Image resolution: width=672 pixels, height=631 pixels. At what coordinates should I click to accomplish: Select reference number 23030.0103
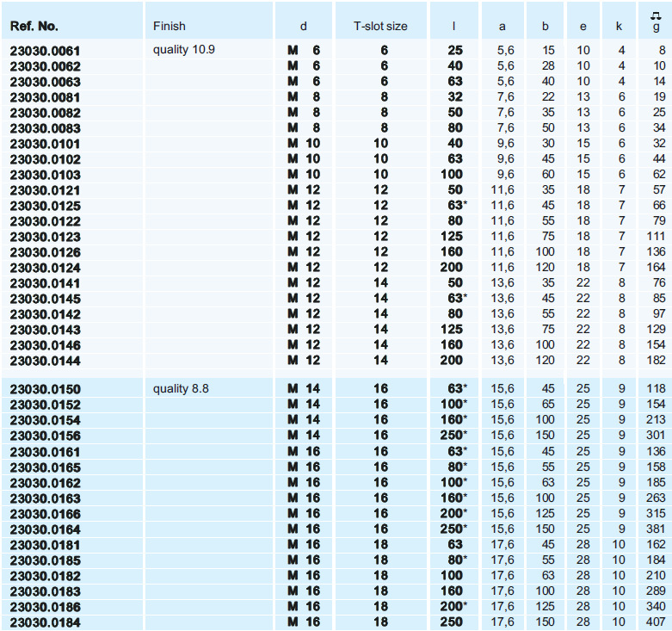45,175
